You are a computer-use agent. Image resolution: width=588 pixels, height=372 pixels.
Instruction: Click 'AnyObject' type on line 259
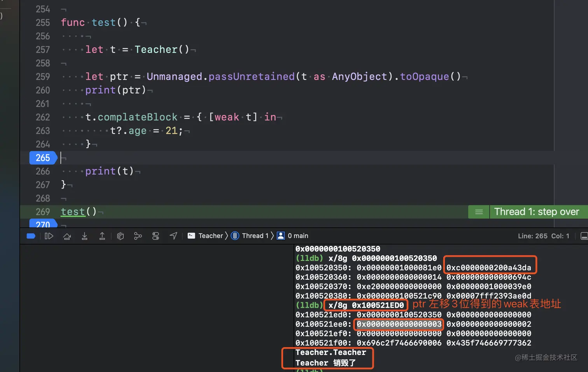[x=359, y=77]
